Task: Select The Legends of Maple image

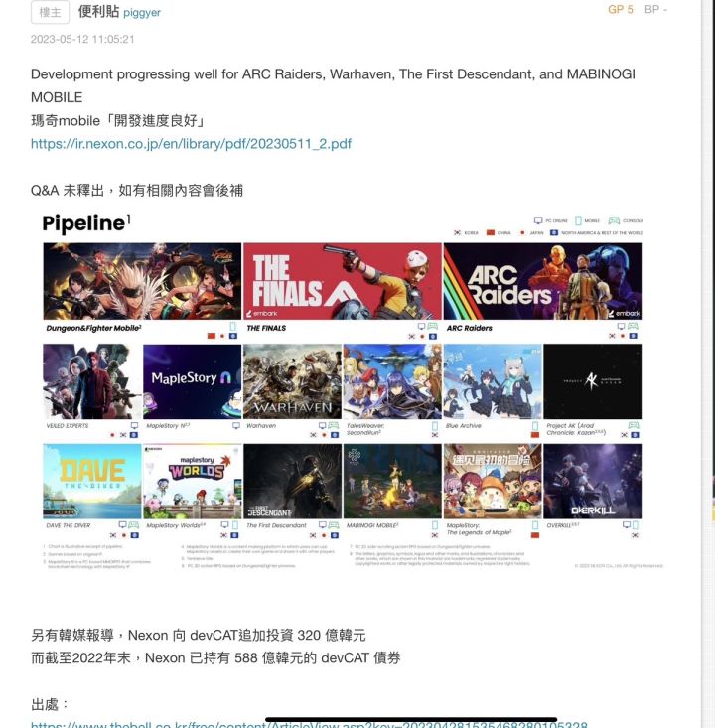Action: [493, 481]
